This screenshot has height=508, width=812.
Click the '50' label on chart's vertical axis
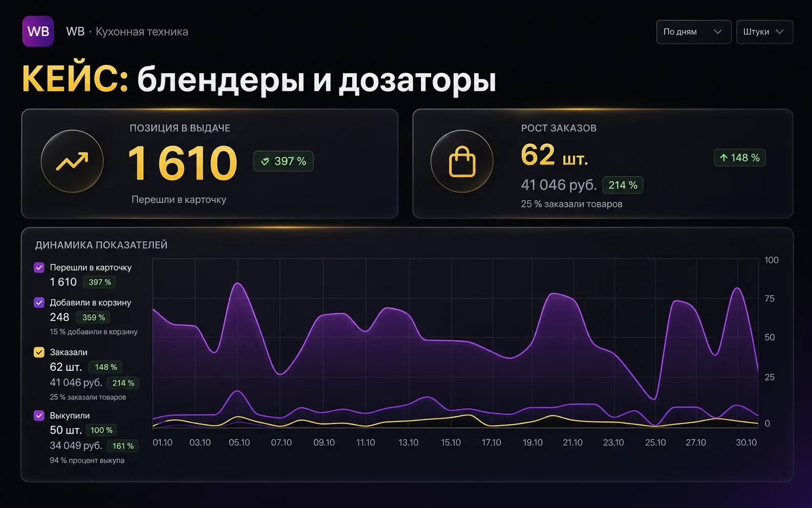pos(770,337)
